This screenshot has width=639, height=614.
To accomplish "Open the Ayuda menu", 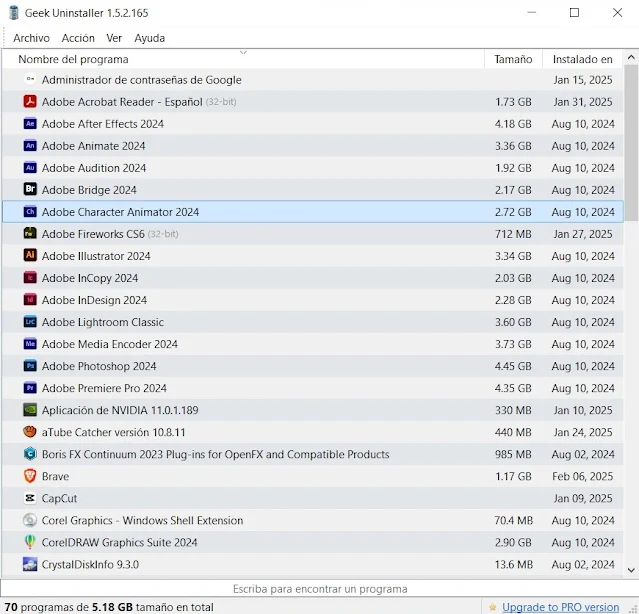I will tap(150, 38).
